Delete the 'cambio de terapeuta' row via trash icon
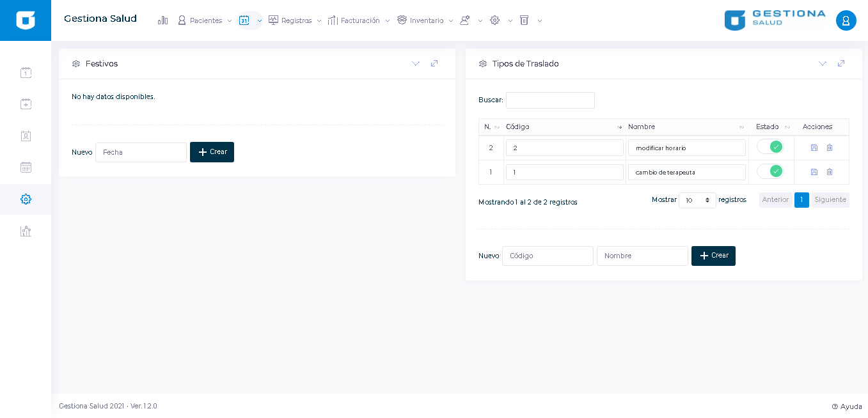 pos(830,172)
